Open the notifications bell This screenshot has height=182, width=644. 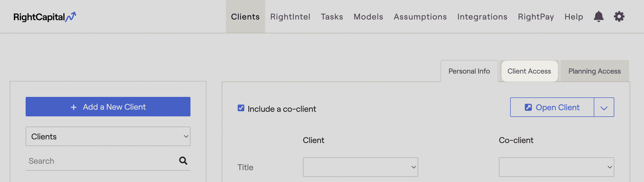(x=598, y=16)
